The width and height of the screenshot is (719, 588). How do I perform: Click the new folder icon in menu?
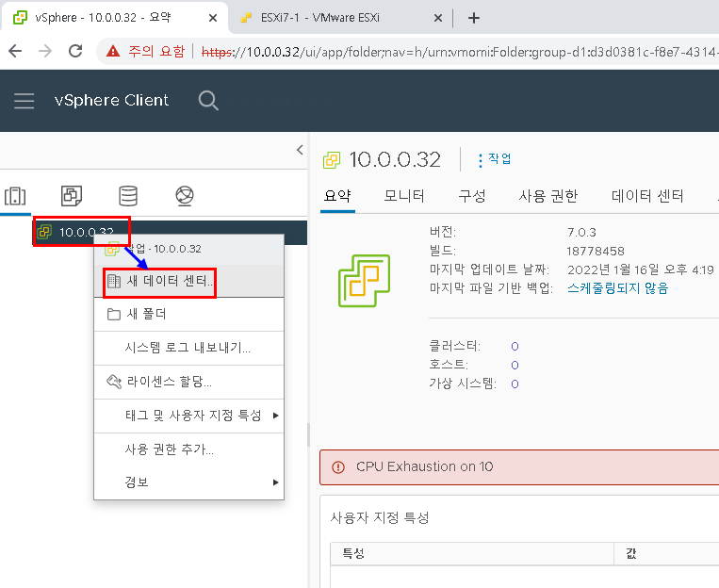pyautogui.click(x=114, y=315)
